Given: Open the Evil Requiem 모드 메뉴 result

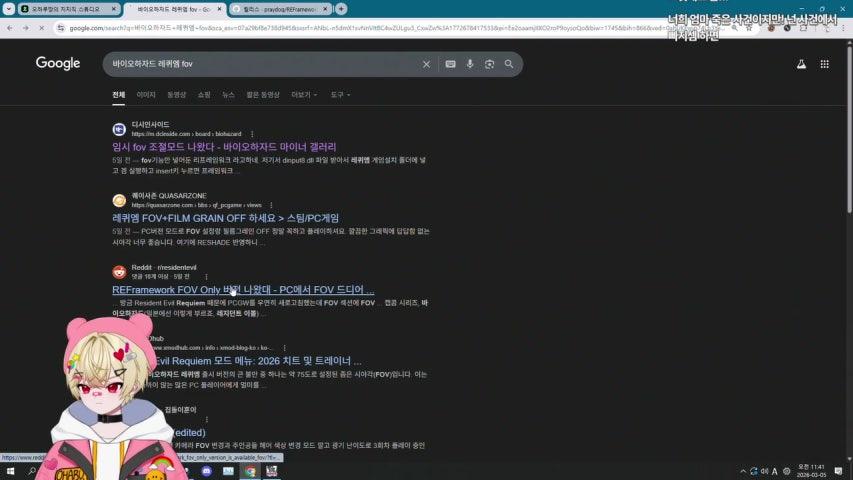Looking at the screenshot, I should [x=257, y=361].
